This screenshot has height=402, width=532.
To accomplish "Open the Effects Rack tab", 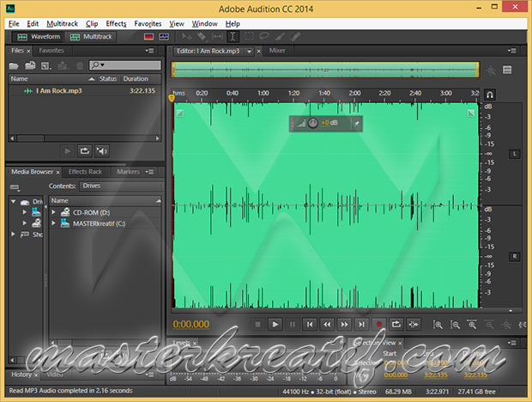I will pyautogui.click(x=85, y=172).
